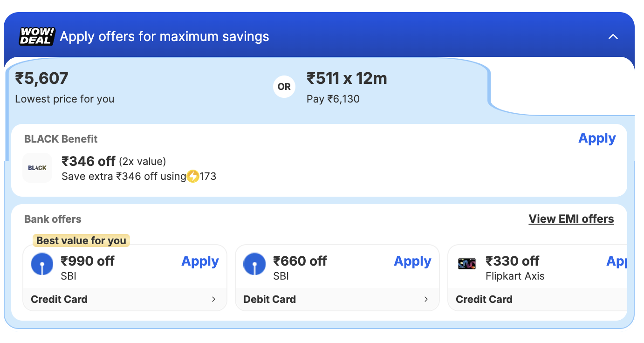Select the Flipkart Axis card icon

pyautogui.click(x=467, y=263)
